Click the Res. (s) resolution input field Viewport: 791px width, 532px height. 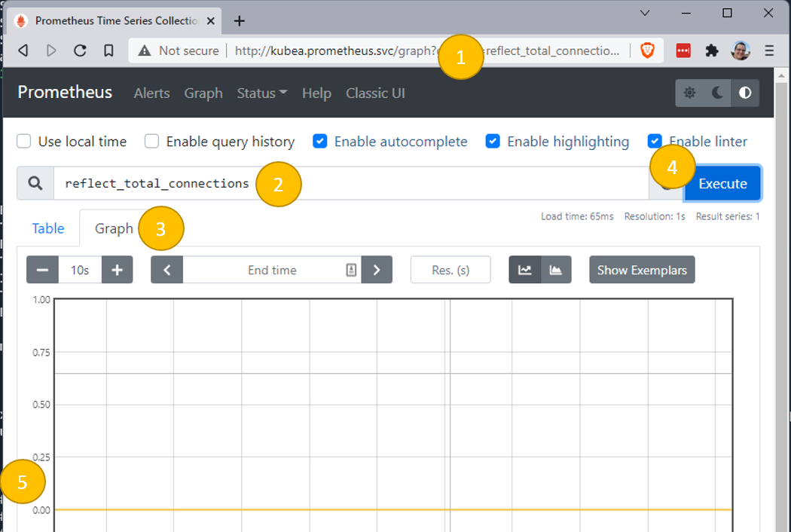click(450, 270)
